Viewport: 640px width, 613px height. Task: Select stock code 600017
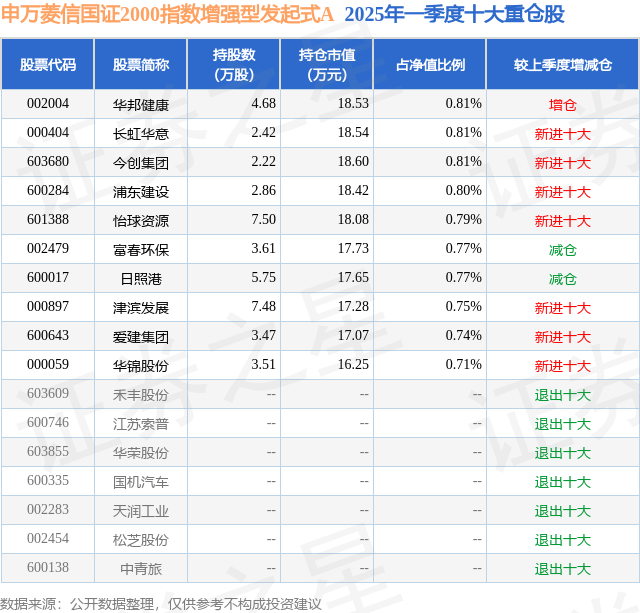(x=48, y=278)
